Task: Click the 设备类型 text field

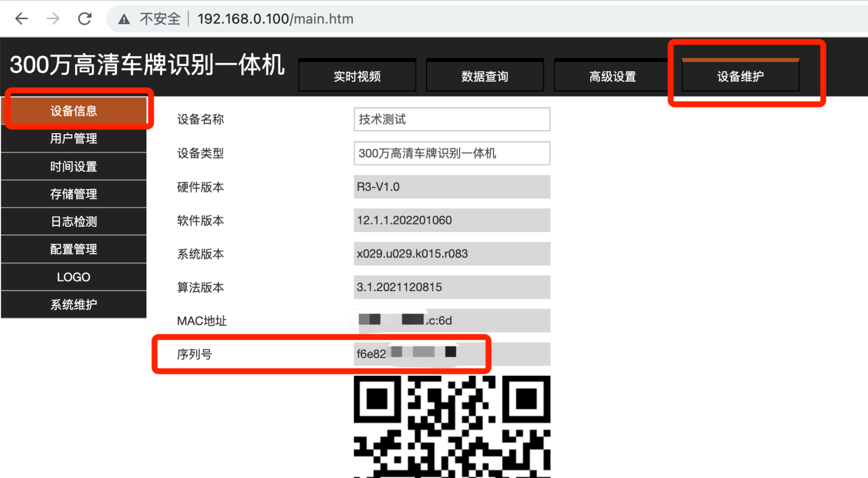Action: pyautogui.click(x=451, y=153)
